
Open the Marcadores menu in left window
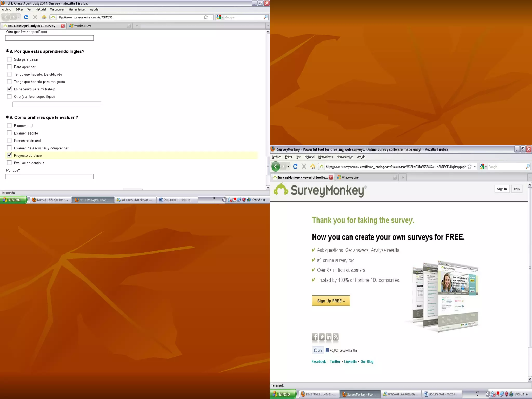[x=57, y=9]
